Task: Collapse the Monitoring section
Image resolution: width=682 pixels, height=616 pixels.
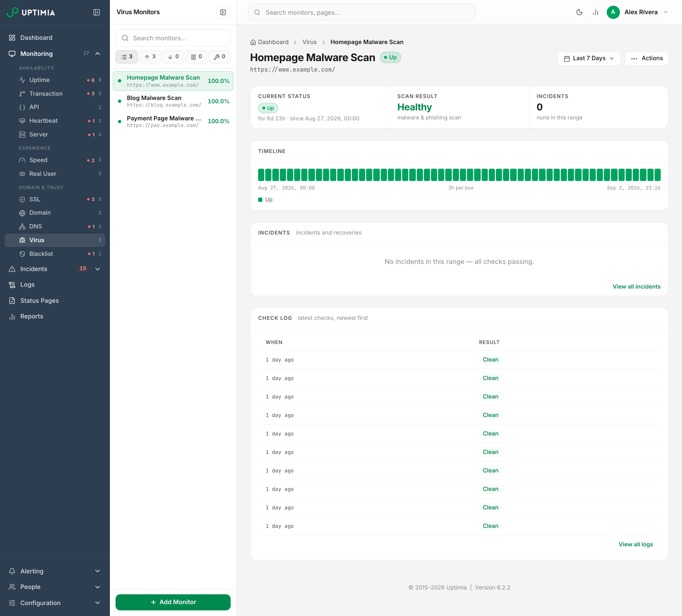Action: (97, 54)
